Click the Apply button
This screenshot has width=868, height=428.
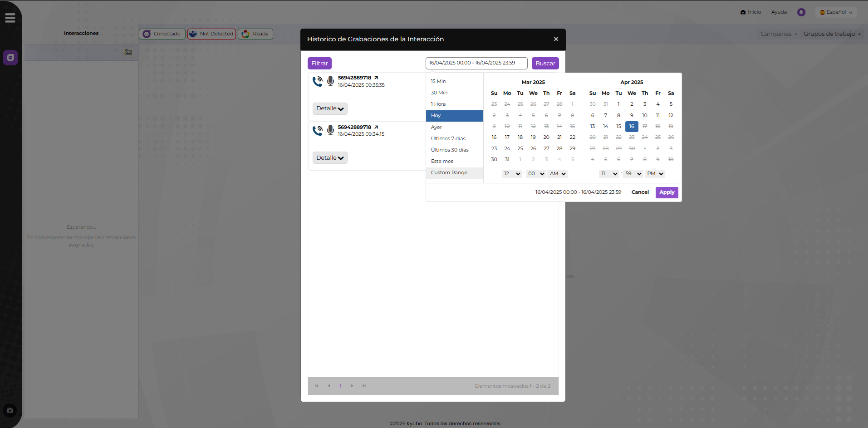pyautogui.click(x=667, y=192)
